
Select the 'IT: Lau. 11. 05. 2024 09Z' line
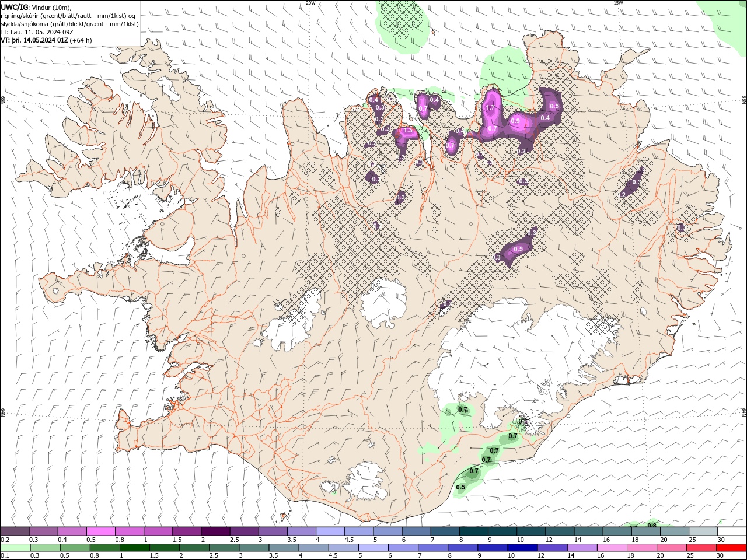point(38,32)
